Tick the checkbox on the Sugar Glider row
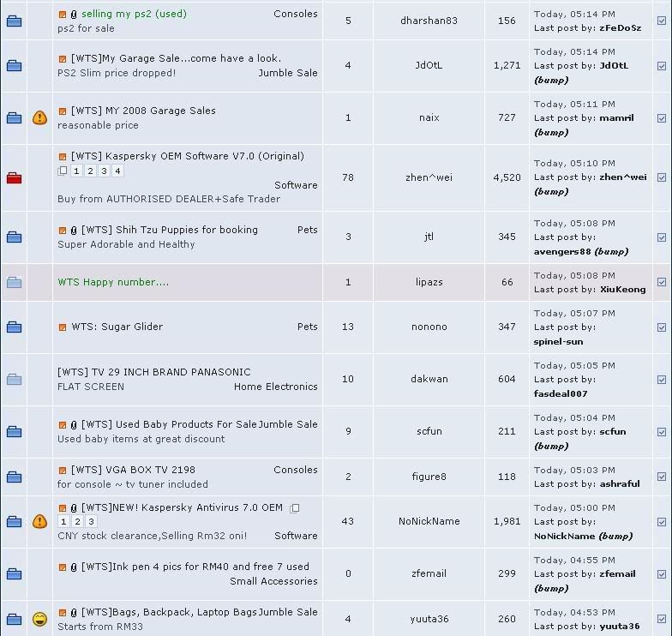Screen dimensions: 672x636 click(661, 327)
